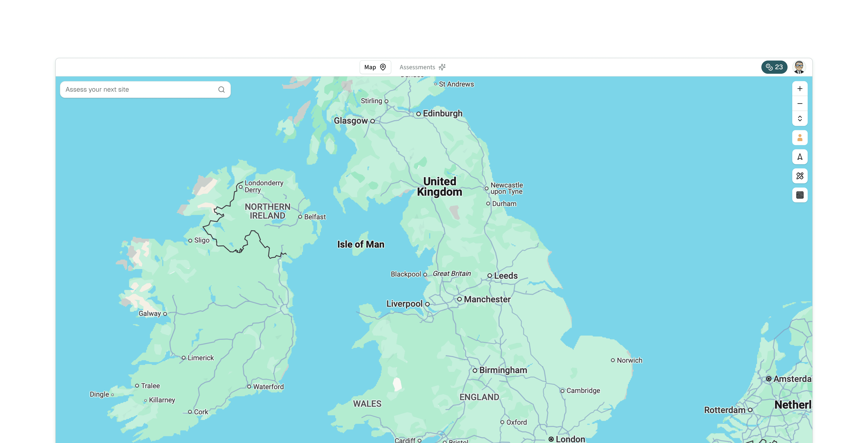This screenshot has width=868, height=443.
Task: Switch to the satellite imagery thumbnail
Action: coord(800,195)
